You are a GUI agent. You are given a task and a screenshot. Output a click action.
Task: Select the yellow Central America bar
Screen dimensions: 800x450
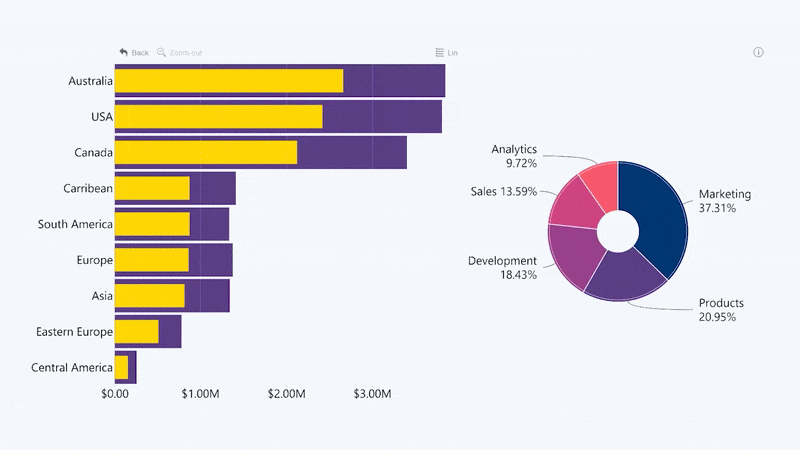point(121,367)
